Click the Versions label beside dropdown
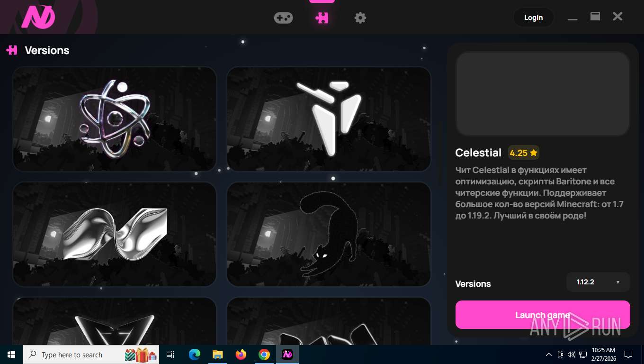This screenshot has height=364, width=644. tap(473, 284)
